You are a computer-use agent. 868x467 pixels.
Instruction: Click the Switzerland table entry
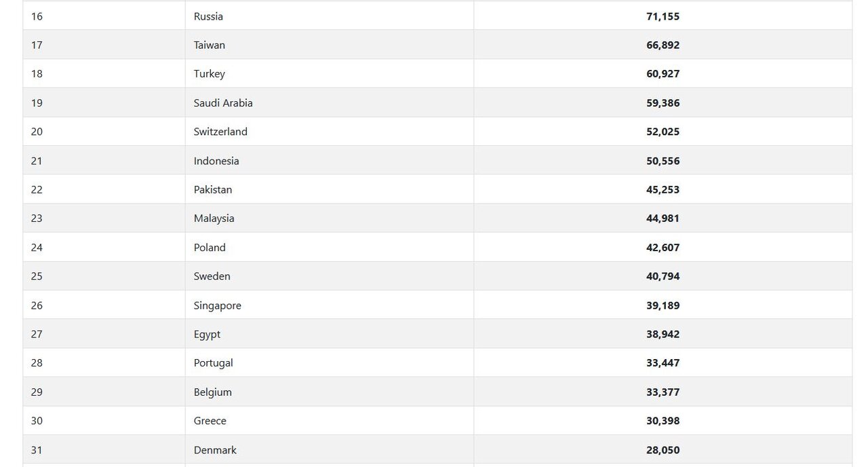click(220, 132)
